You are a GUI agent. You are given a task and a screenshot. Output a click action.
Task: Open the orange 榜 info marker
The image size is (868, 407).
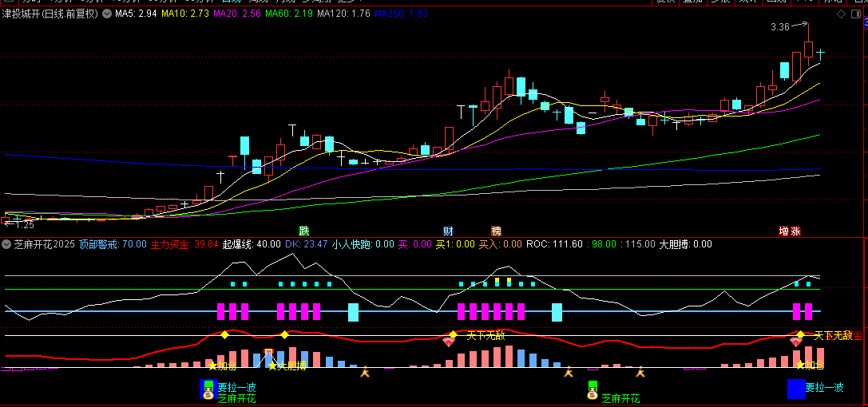click(x=496, y=231)
